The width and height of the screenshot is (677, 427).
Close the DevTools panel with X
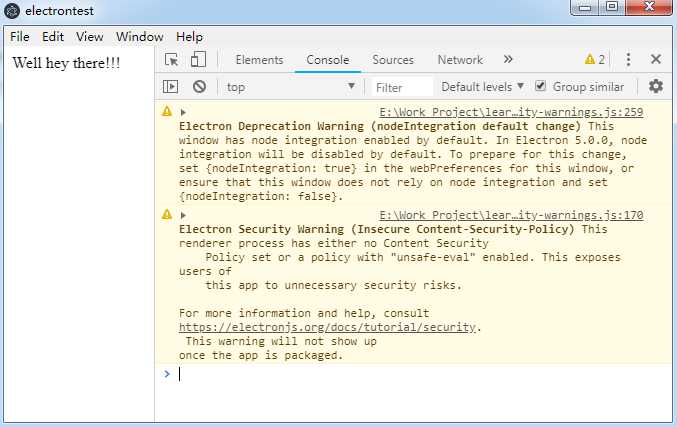[656, 59]
